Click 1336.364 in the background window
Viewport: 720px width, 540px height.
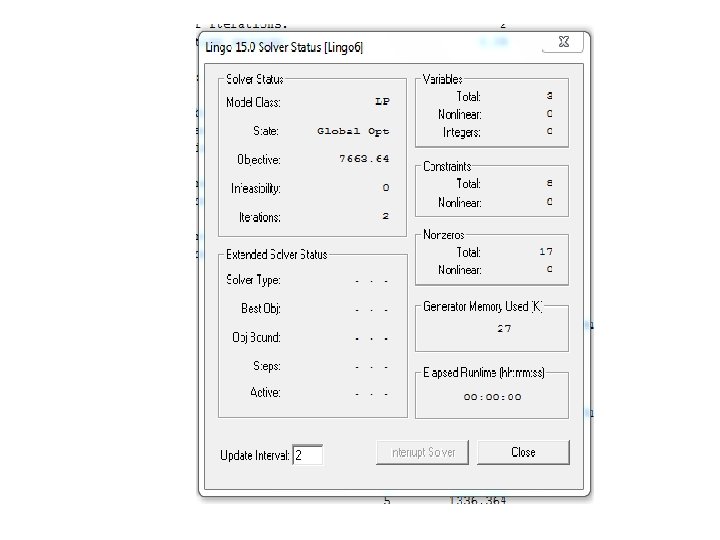click(478, 501)
